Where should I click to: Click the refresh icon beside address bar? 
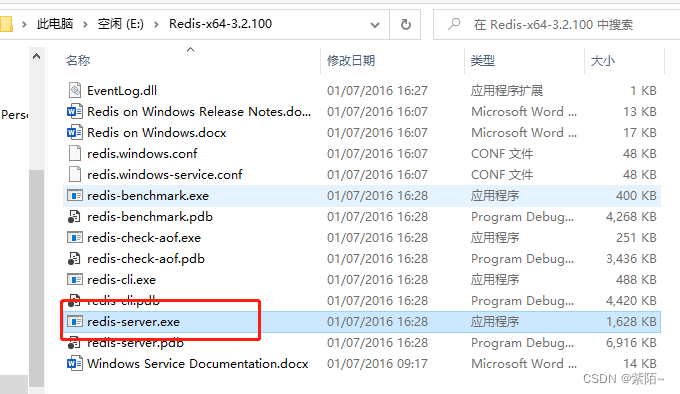[405, 24]
